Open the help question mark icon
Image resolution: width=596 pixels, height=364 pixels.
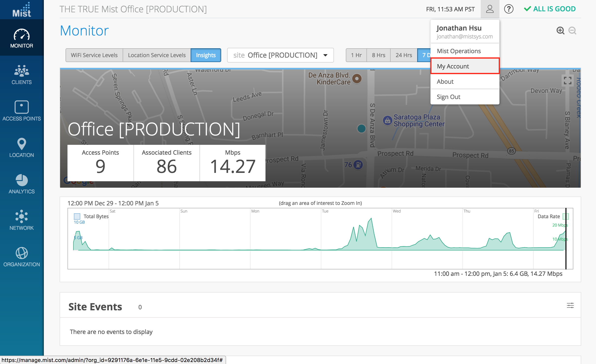point(509,9)
